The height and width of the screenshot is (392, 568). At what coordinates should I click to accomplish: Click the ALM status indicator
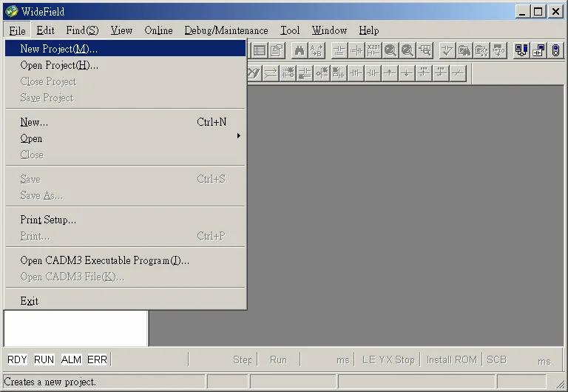71,359
